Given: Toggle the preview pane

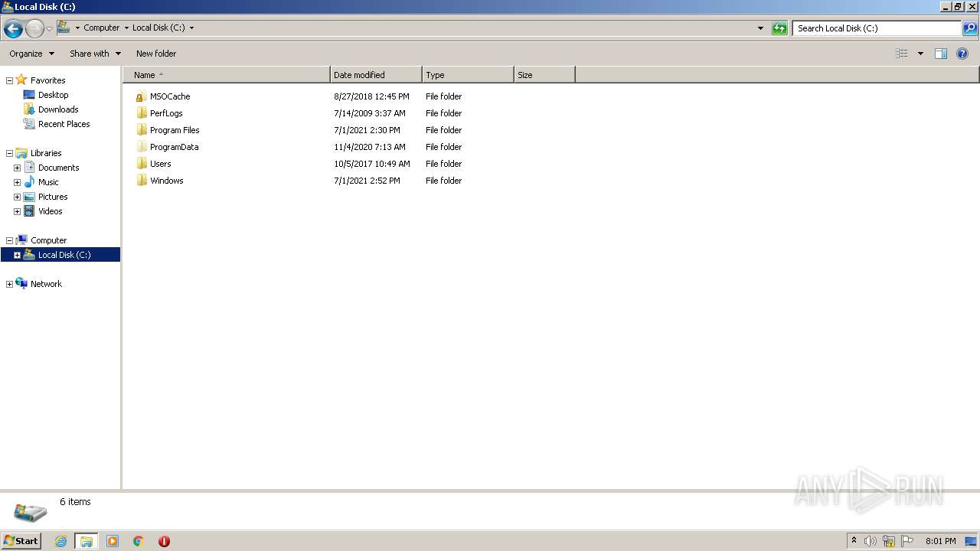Looking at the screenshot, I should tap(941, 54).
